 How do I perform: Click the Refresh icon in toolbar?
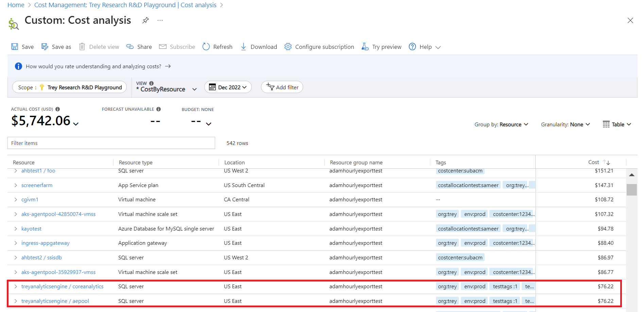point(206,47)
